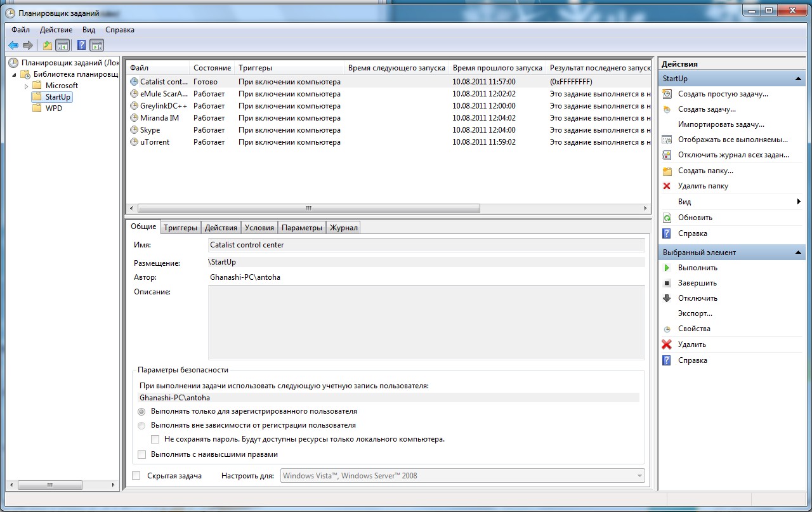
Task: Sort by Файл column header
Action: (158, 68)
